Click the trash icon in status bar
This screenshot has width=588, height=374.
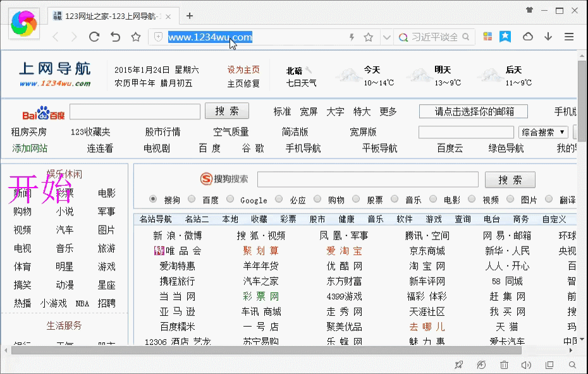click(504, 365)
